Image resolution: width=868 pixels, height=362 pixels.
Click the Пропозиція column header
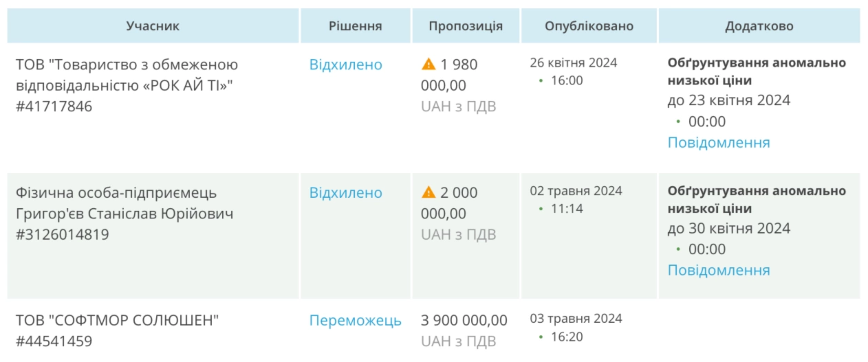pos(466,26)
